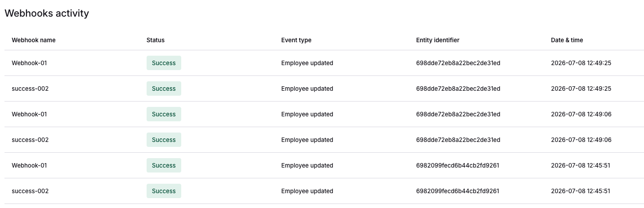Screen dimensions: 644x208
Task: Click Success badge for Webhook-01 at 12:49:25
Action: click(x=164, y=63)
